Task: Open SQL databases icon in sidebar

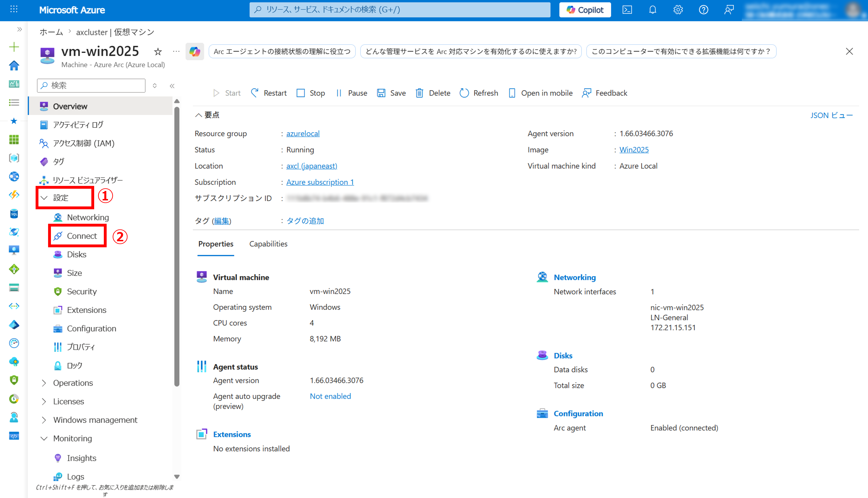Action: (x=14, y=214)
